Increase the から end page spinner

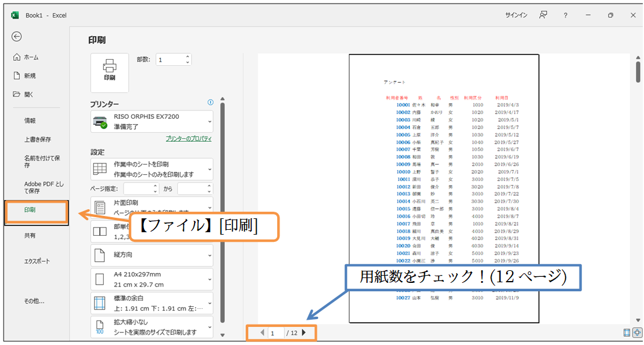pyautogui.click(x=210, y=186)
